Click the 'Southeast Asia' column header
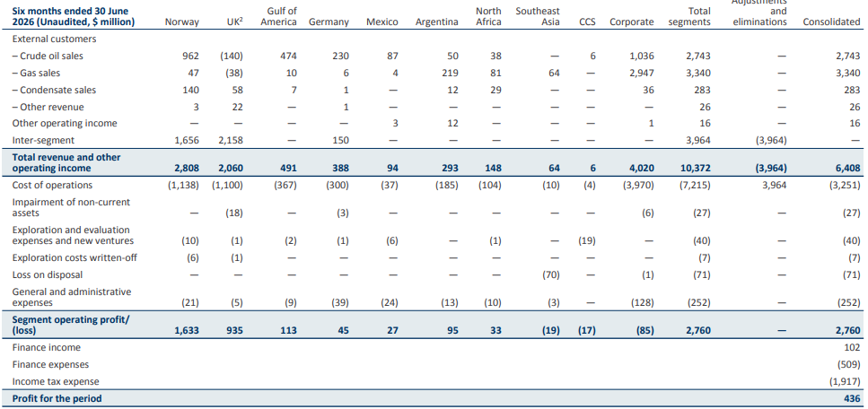The height and width of the screenshot is (409, 868). point(538,17)
